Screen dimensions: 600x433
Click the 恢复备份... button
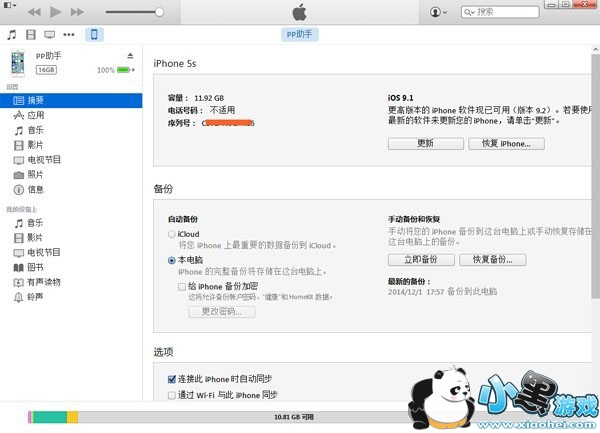tap(492, 260)
